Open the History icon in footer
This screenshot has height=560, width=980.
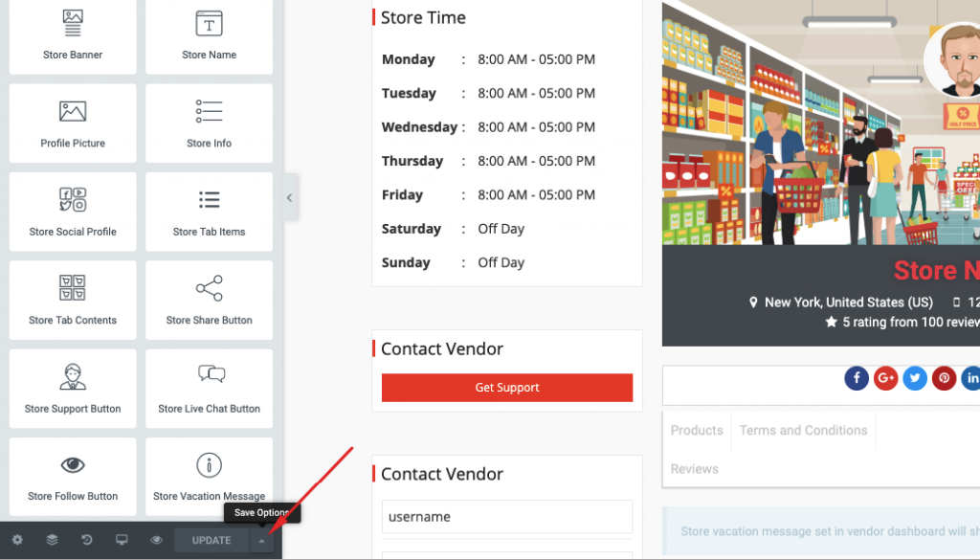(87, 540)
